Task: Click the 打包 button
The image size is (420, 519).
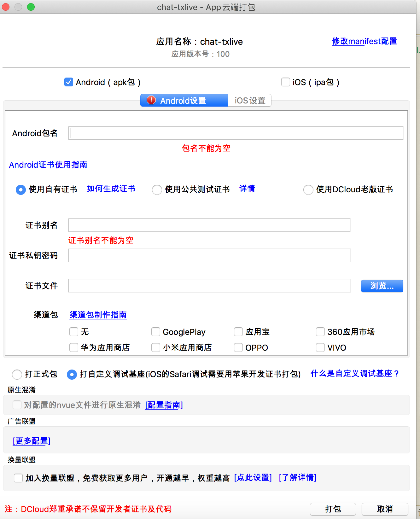Action: (333, 509)
